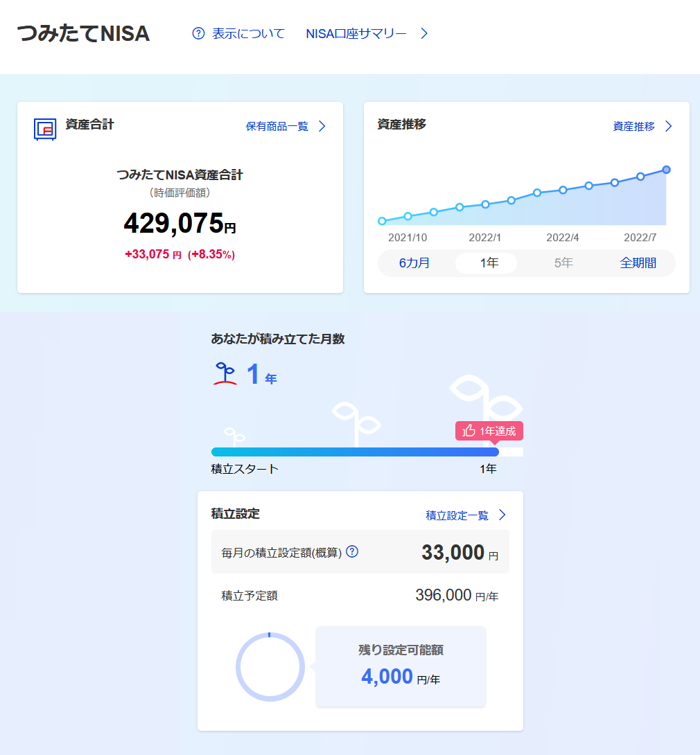Select the 5年 period tab
Screen dimensions: 700x755
click(x=563, y=263)
